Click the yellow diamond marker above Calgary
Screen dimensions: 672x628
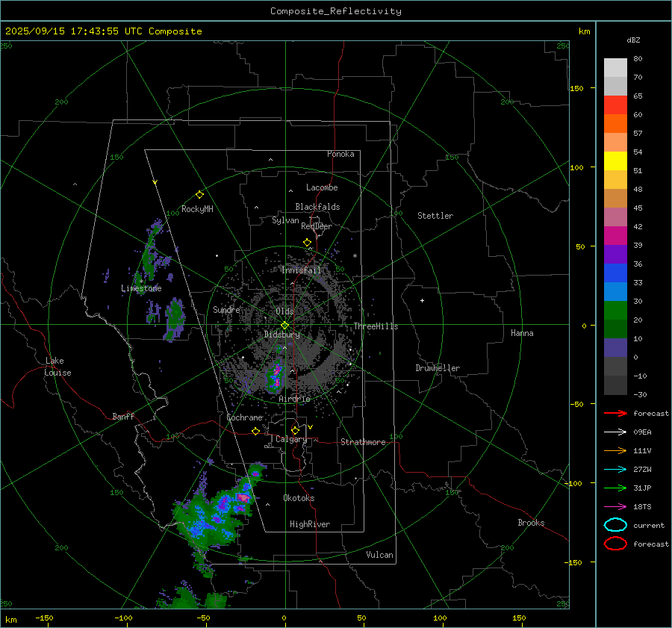[295, 430]
